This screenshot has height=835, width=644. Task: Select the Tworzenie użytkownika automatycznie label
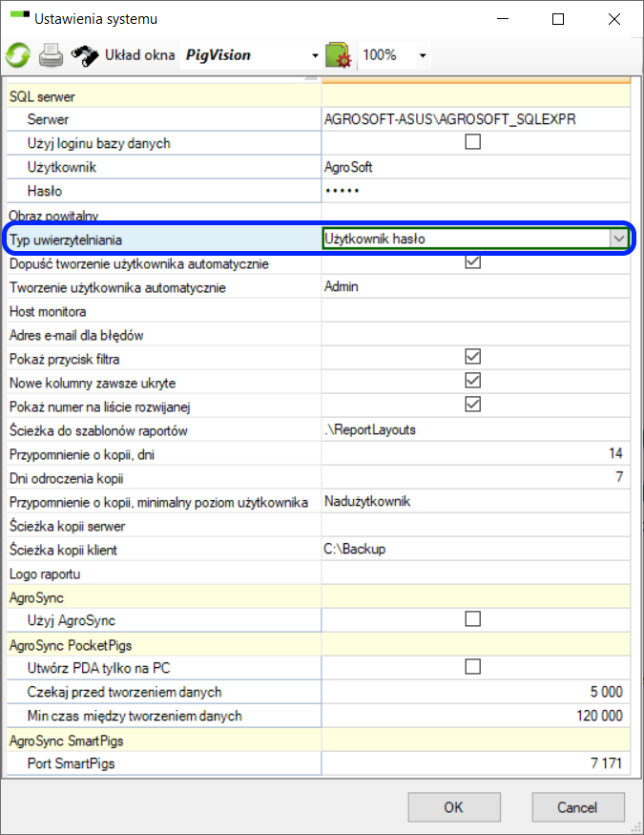click(x=117, y=287)
